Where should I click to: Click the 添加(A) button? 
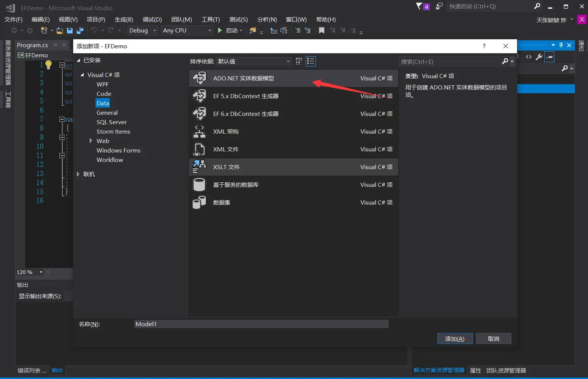pos(455,339)
